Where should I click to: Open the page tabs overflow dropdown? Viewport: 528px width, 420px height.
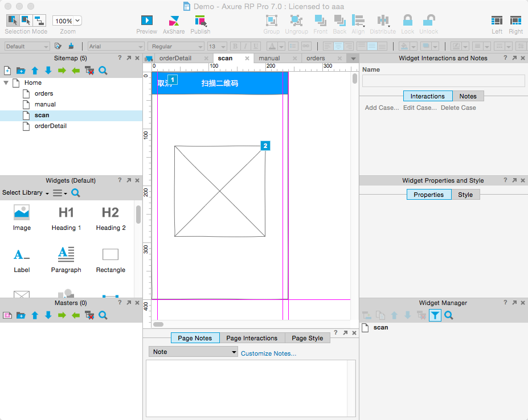353,59
